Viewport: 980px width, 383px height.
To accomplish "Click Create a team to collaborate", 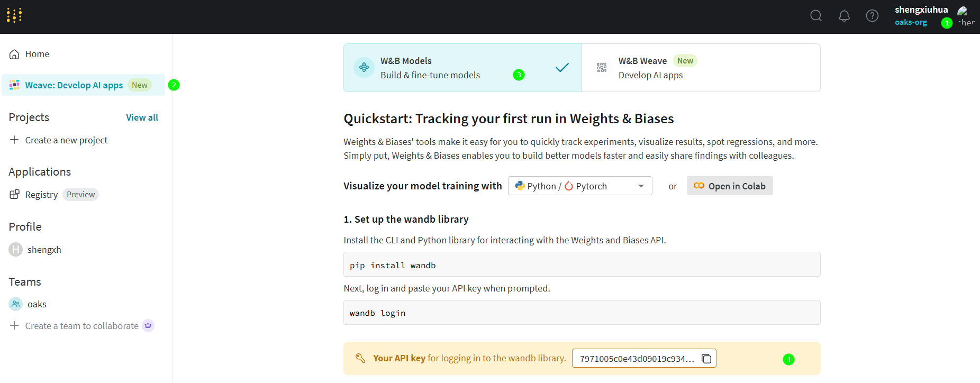I will tap(81, 326).
